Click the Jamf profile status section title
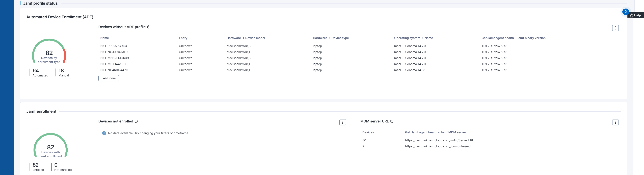The width and height of the screenshot is (644, 175). 40,4
